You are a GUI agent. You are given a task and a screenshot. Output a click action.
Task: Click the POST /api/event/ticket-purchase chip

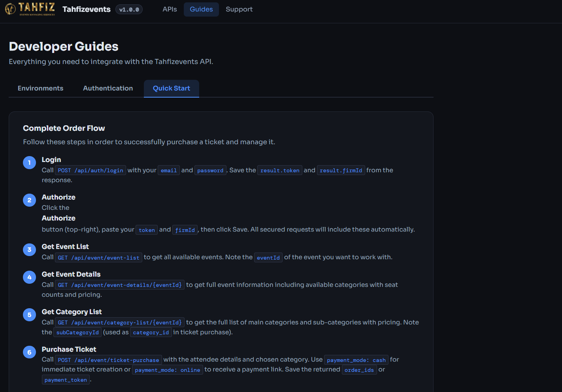108,360
